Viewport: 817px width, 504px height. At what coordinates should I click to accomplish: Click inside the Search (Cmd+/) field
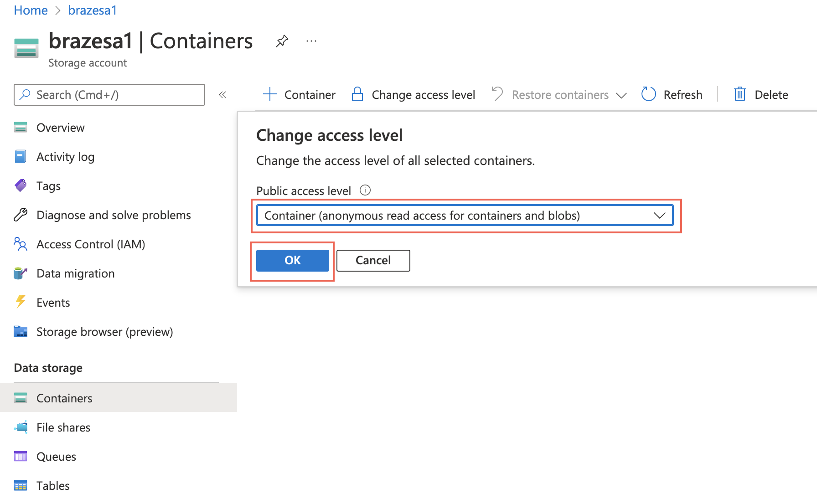click(x=109, y=95)
